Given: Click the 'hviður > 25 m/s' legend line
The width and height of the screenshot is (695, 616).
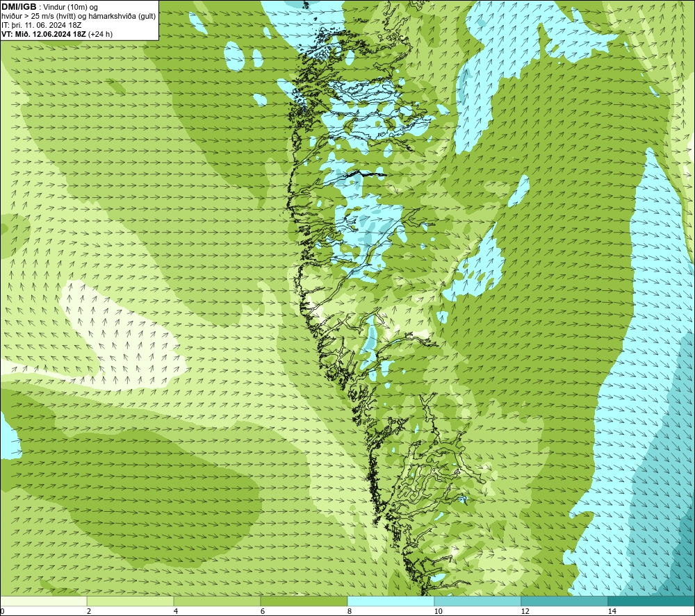Looking at the screenshot, I should [79, 16].
